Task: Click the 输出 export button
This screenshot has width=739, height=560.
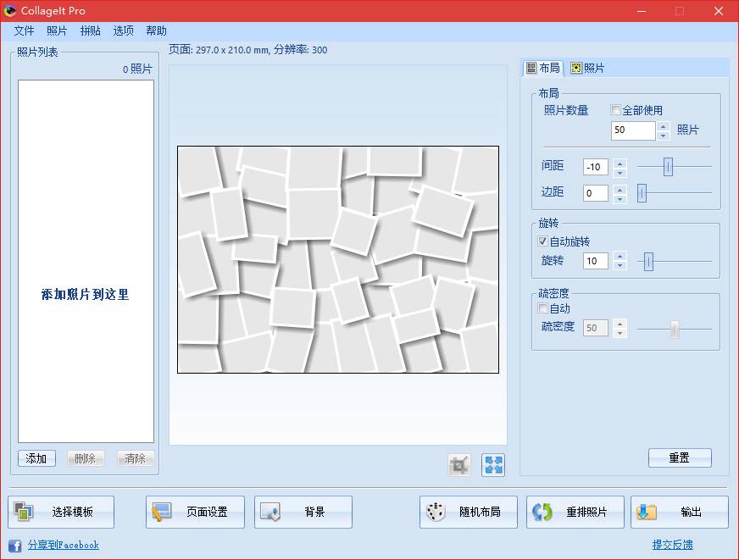Action: pyautogui.click(x=680, y=512)
